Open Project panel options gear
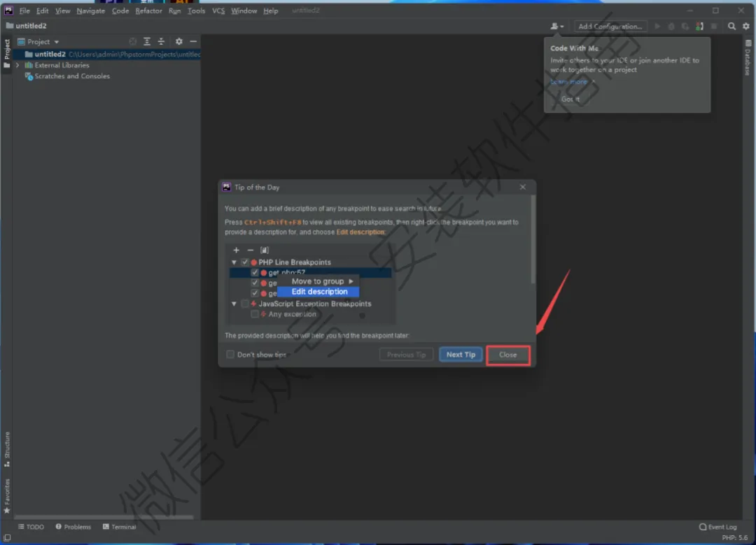 (179, 41)
